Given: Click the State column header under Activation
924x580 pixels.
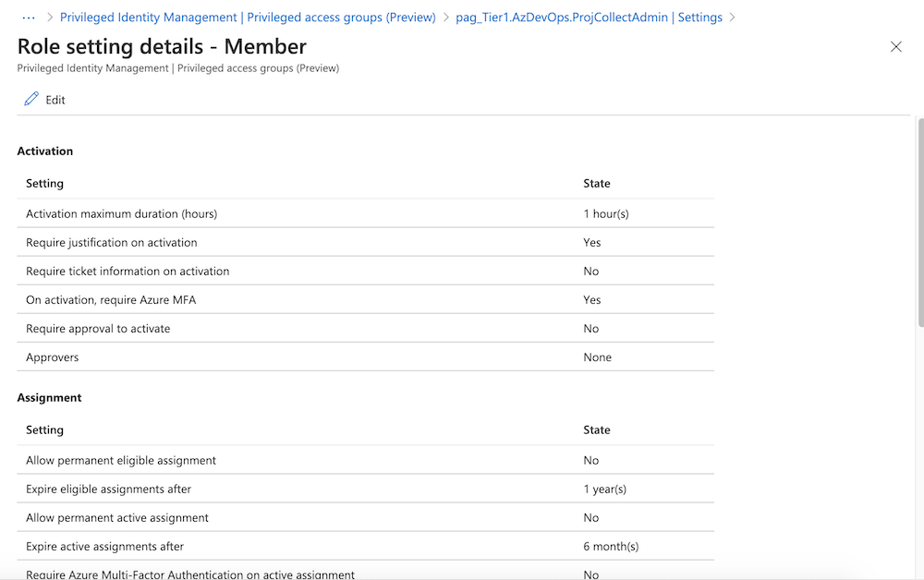Looking at the screenshot, I should (x=597, y=183).
